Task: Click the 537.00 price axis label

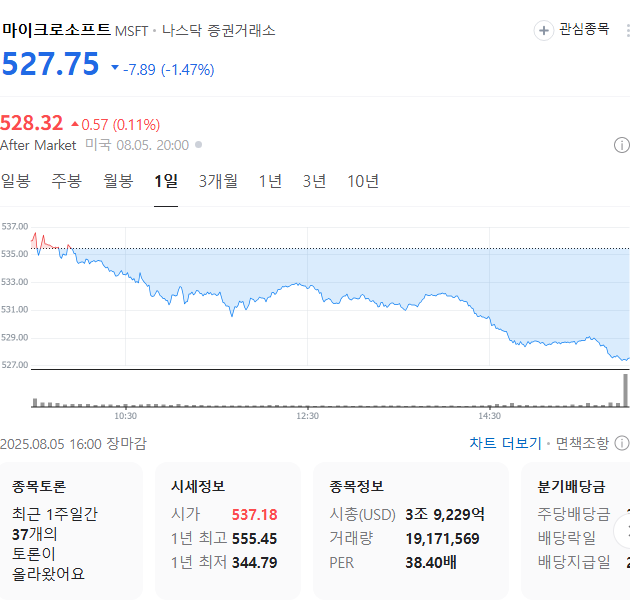Action: tap(15, 226)
